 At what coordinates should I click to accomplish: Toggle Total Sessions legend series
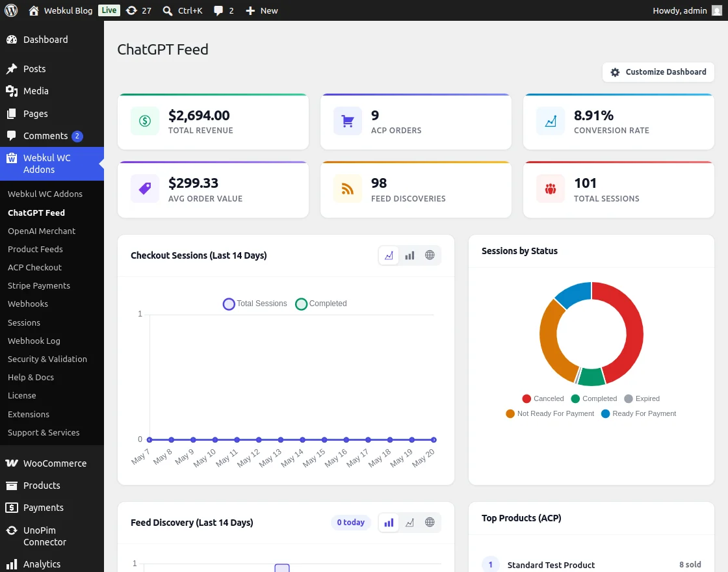click(x=255, y=304)
